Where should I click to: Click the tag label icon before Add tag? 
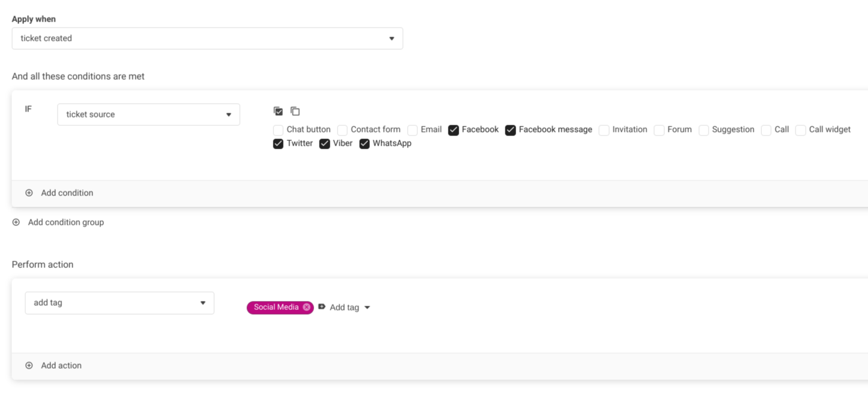(x=322, y=307)
